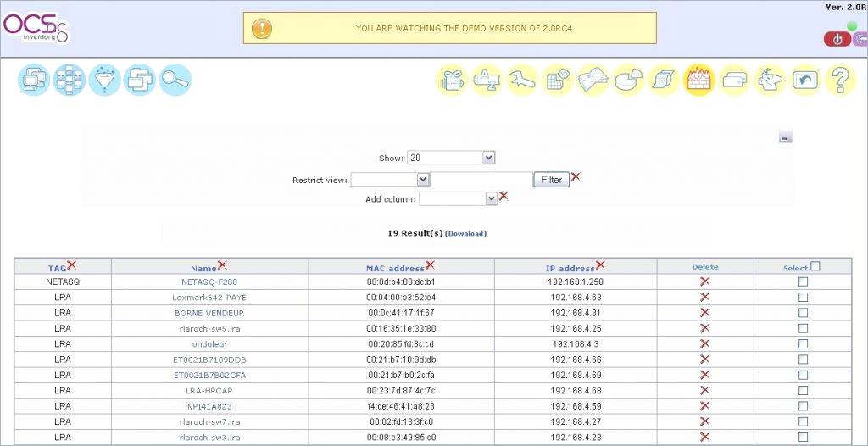Click the pie chart statistics icon

click(x=628, y=81)
